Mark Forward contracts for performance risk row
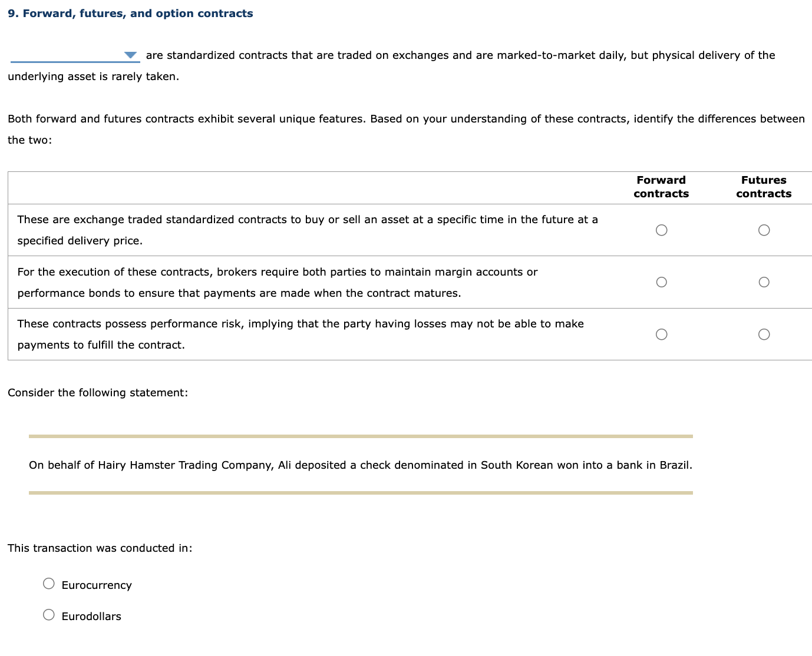This screenshot has height=656, width=812. (x=661, y=334)
